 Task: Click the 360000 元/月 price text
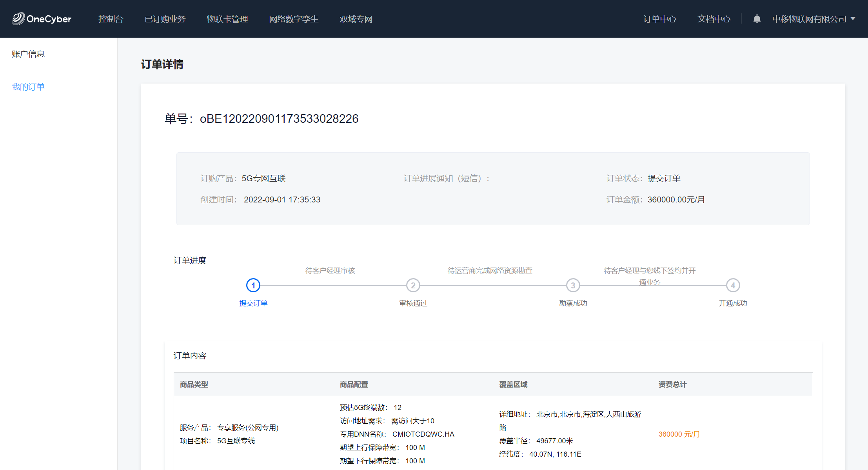tap(679, 434)
